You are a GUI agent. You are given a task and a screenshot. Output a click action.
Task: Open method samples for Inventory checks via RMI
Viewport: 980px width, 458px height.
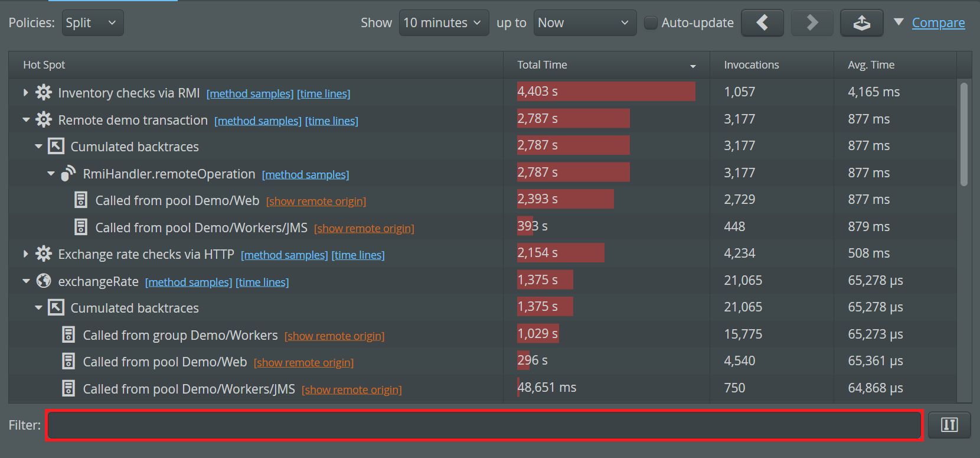coord(250,94)
